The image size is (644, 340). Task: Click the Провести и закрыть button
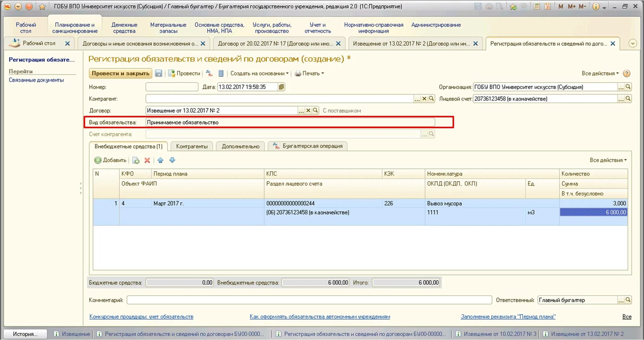[x=120, y=73]
